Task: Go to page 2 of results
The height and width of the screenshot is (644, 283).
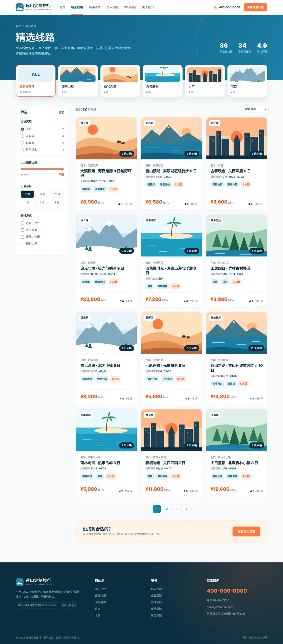Action: tap(167, 509)
